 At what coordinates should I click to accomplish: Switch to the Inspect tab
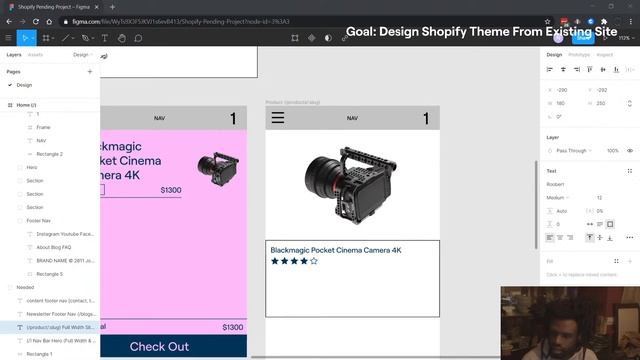(x=604, y=55)
